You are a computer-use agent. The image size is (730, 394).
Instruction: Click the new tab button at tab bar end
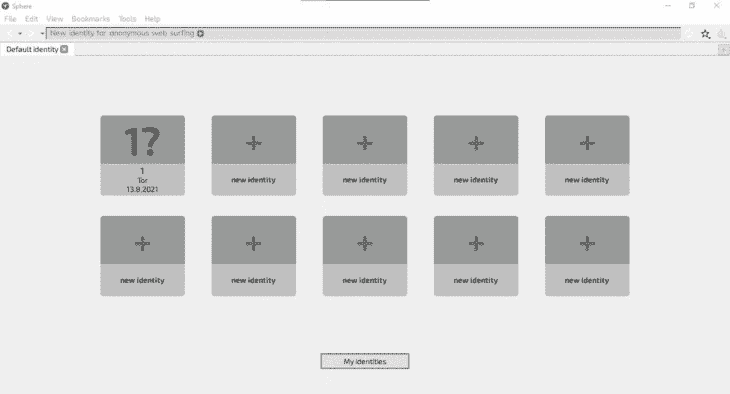(723, 49)
